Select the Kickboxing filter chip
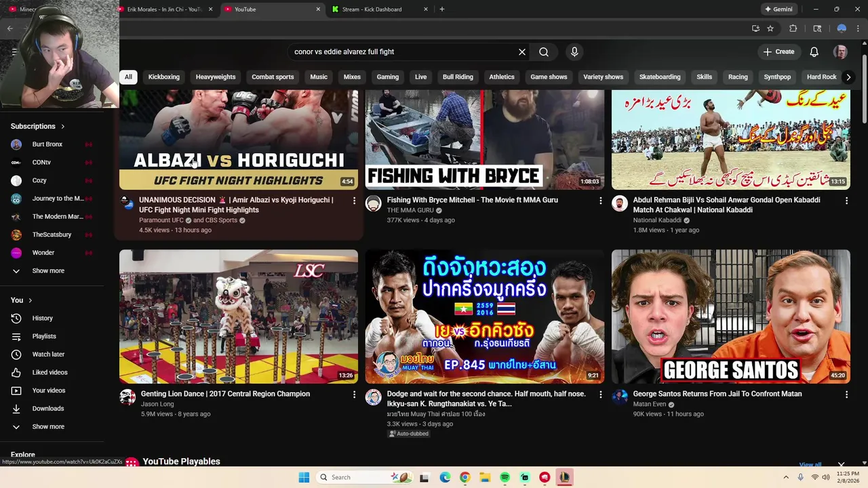Screen dimensions: 868x488 click(x=164, y=77)
